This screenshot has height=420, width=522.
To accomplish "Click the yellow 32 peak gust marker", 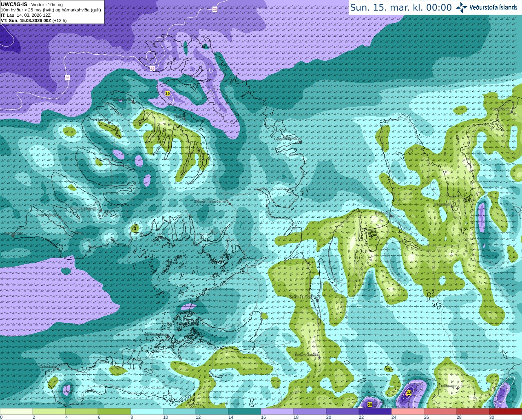I will 409,393.
